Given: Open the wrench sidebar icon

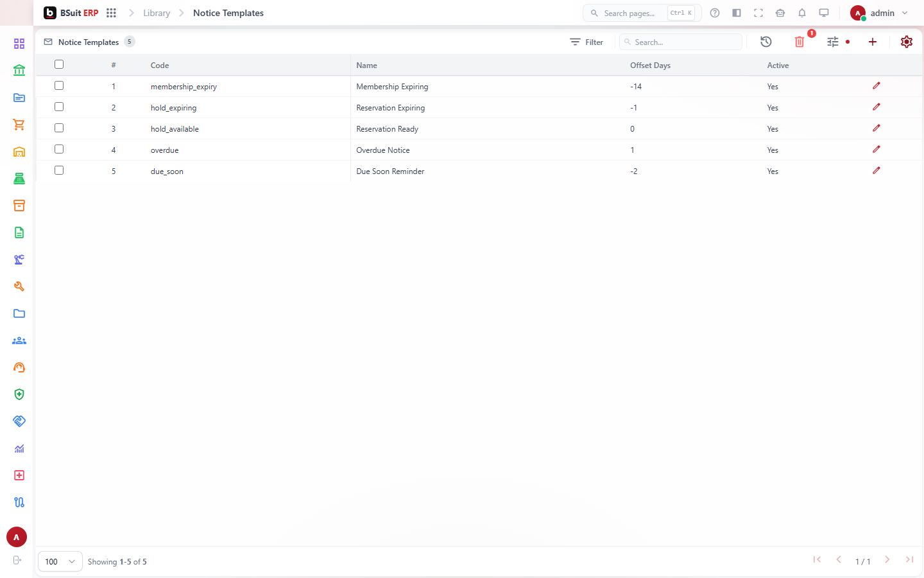Looking at the screenshot, I should (19, 286).
